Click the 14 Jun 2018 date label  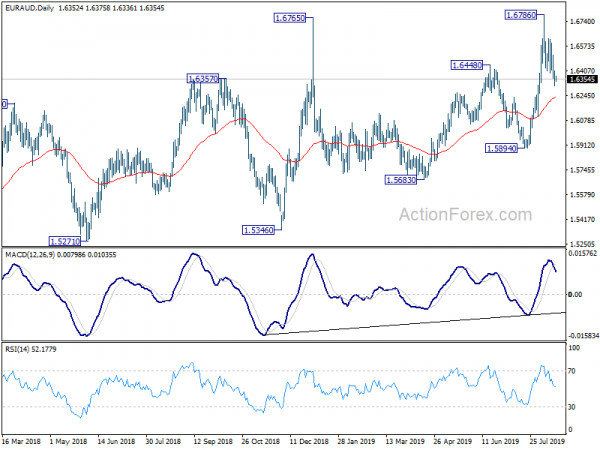pos(116,441)
